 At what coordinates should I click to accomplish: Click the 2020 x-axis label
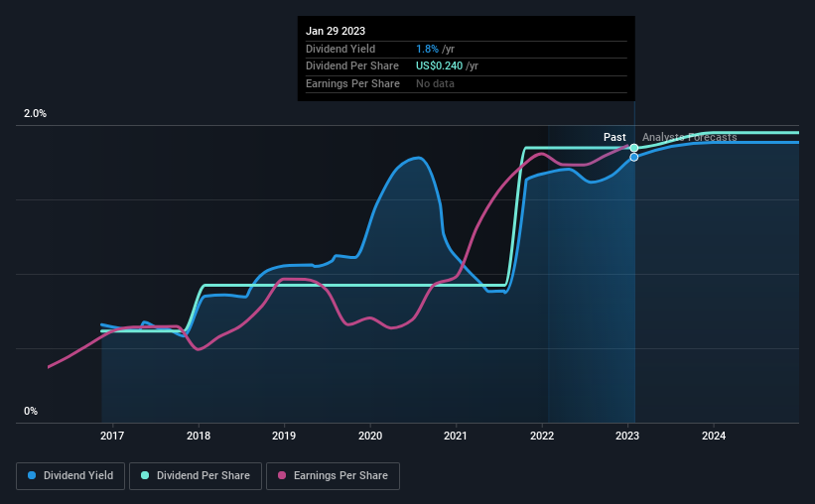coord(370,436)
